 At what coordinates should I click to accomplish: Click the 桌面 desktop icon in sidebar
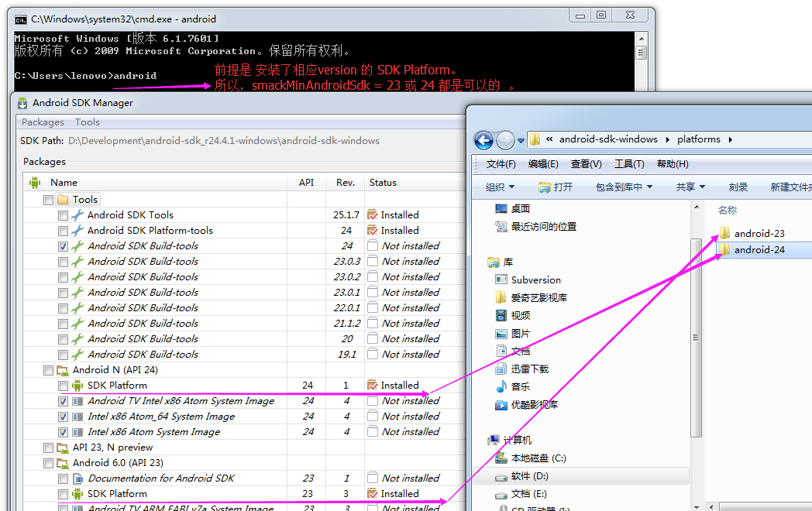(501, 208)
